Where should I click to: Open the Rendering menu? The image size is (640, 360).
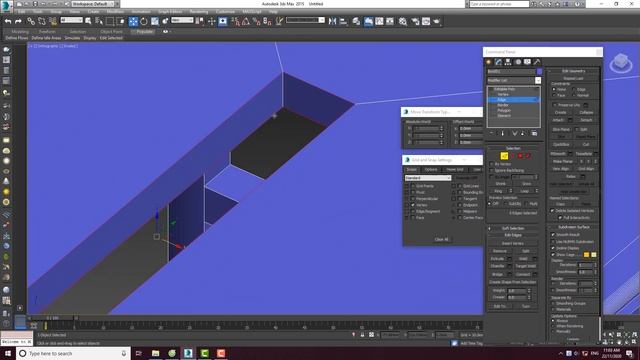(199, 12)
